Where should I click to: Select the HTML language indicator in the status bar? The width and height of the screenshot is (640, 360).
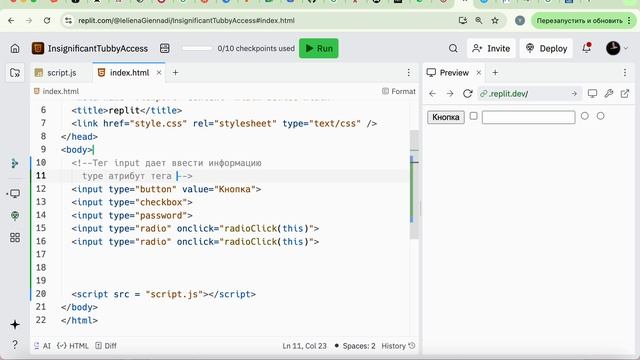pyautogui.click(x=73, y=346)
